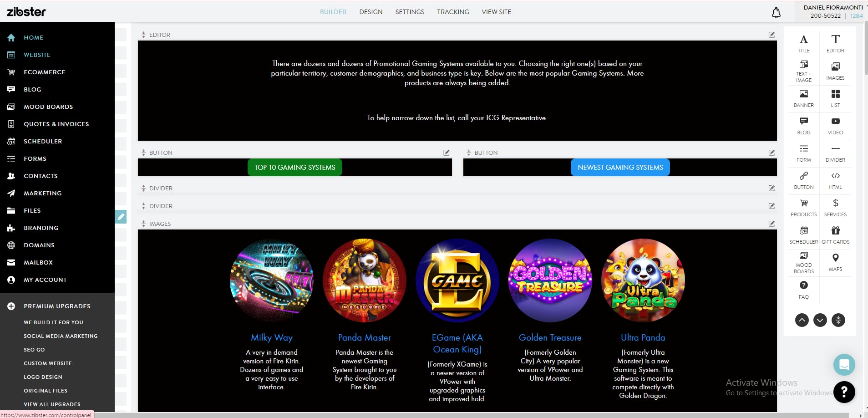Add a Banner block
The width and height of the screenshot is (868, 418).
(x=804, y=99)
